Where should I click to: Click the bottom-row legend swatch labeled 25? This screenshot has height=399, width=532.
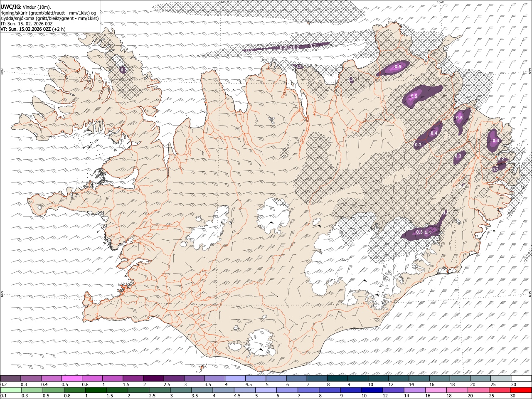tap(499, 390)
